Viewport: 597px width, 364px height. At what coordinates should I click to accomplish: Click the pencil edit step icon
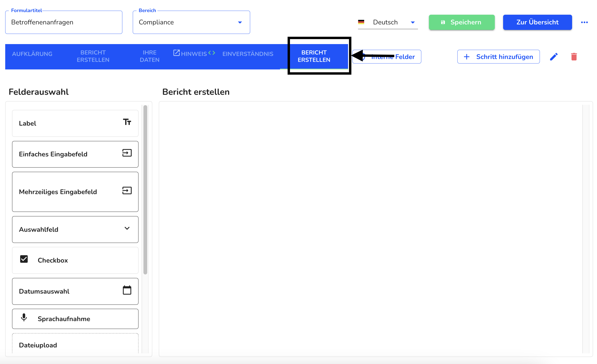point(554,57)
